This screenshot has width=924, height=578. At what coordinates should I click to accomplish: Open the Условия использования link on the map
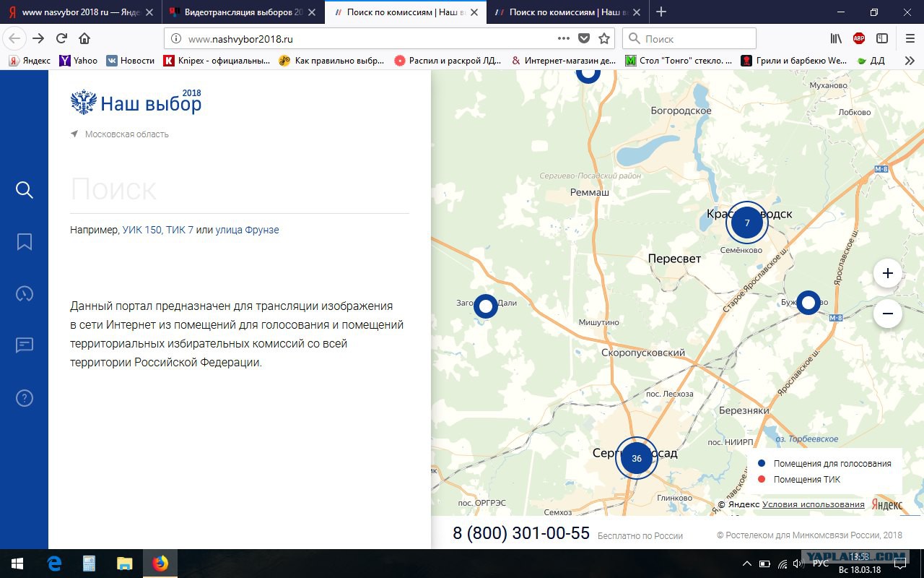(x=814, y=504)
